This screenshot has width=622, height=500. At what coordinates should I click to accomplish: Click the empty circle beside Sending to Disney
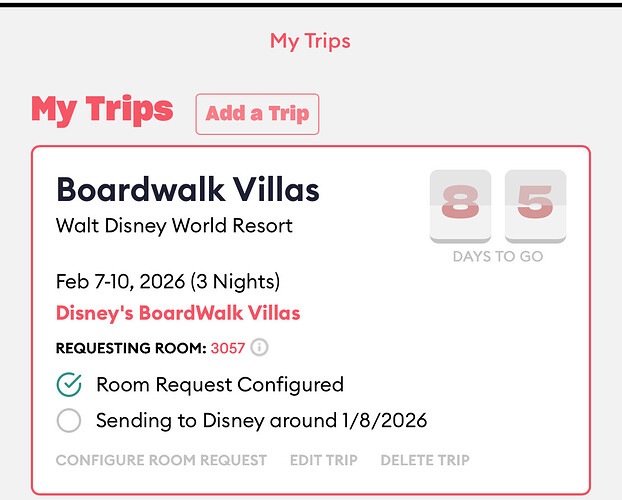pos(69,421)
